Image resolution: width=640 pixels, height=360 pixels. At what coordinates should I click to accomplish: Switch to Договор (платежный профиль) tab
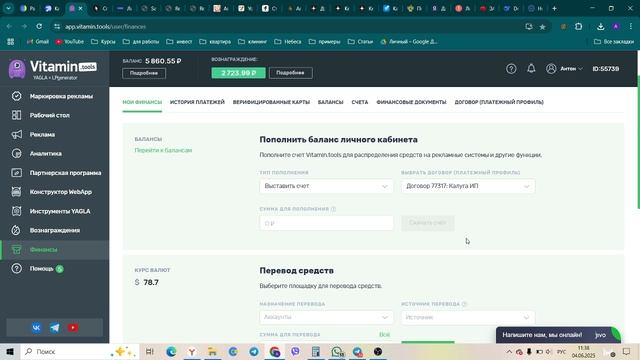(x=499, y=102)
